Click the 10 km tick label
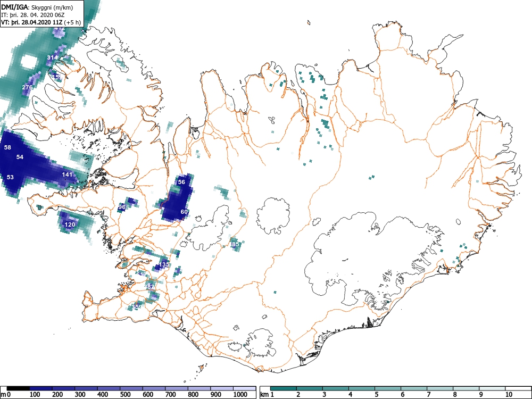Screen dimensions: 532x399 click(508, 395)
